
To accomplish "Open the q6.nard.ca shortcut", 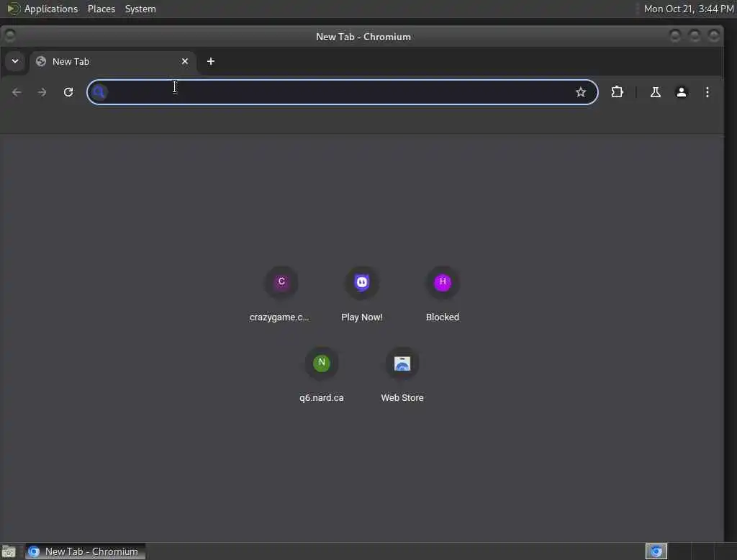I will (322, 375).
